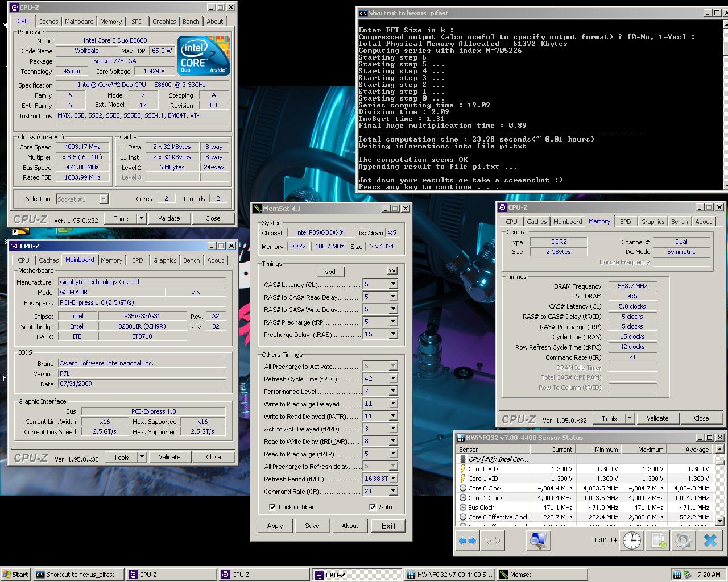Click Exit in MemSet
Viewport: 728px width, 582px height.
pyautogui.click(x=388, y=526)
